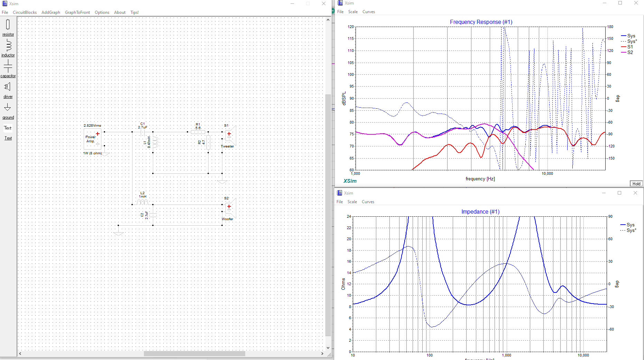Click scroll-down arrow of schematic canvas
The width and height of the screenshot is (644, 360).
328,348
